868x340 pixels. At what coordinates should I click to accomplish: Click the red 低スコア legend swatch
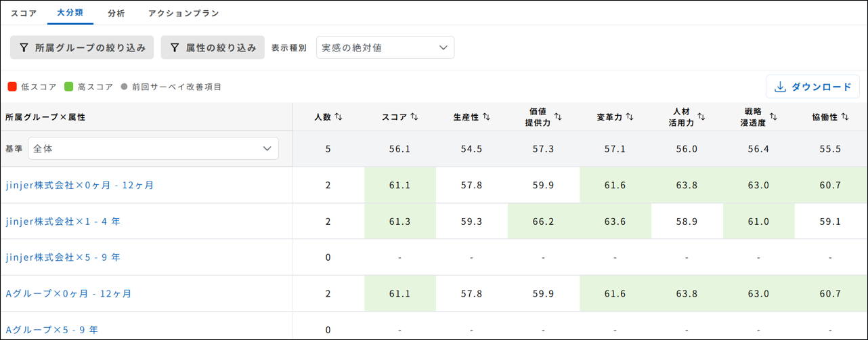point(12,87)
